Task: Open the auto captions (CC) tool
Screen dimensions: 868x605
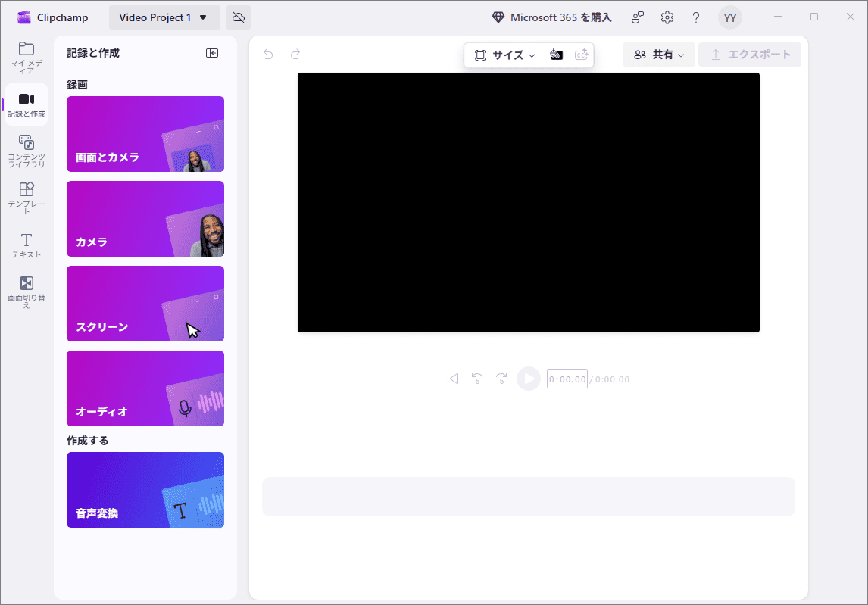Action: point(582,55)
